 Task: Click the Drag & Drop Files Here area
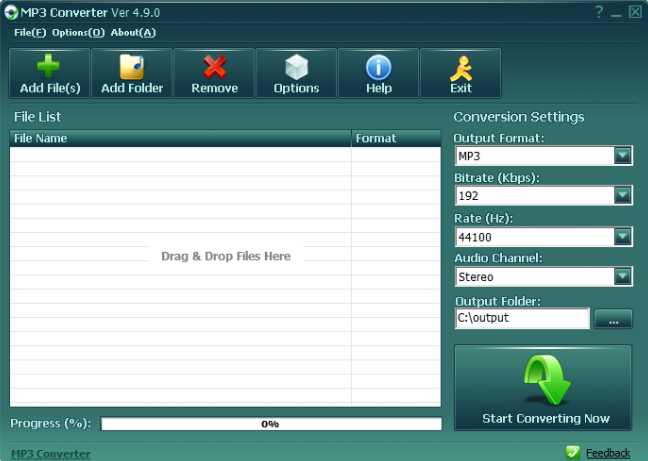226,256
